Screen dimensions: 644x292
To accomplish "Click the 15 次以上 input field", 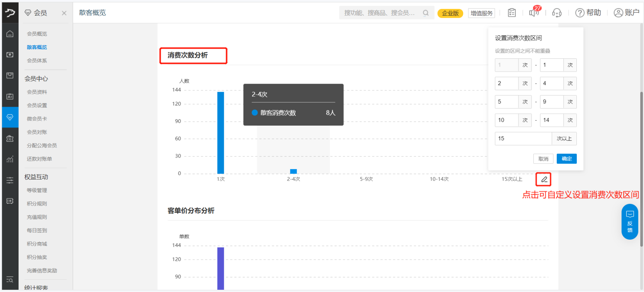I will (523, 139).
